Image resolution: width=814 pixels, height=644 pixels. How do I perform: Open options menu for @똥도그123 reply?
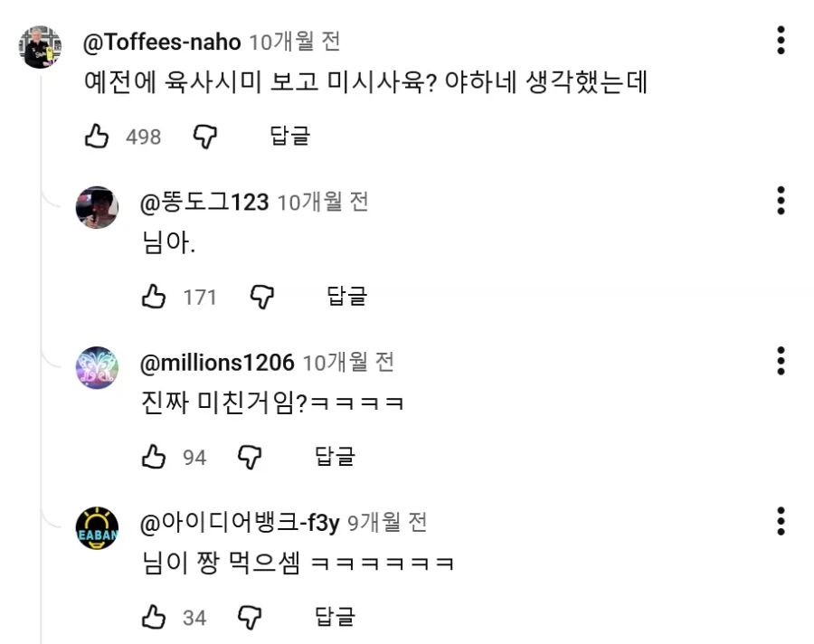point(780,202)
